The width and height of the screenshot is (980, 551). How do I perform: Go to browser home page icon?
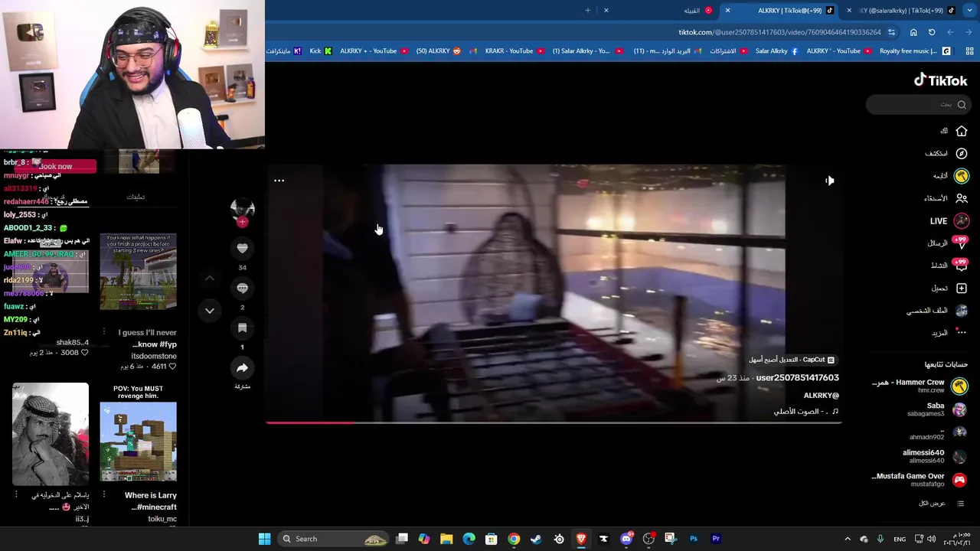point(913,32)
